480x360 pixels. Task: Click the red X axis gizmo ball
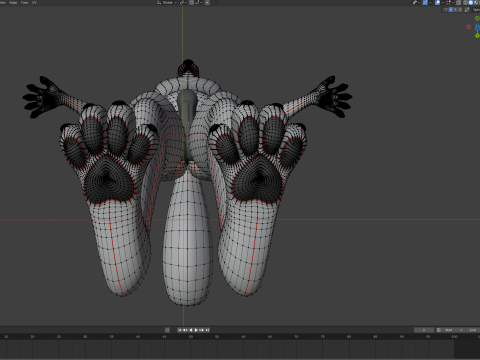click(x=468, y=27)
